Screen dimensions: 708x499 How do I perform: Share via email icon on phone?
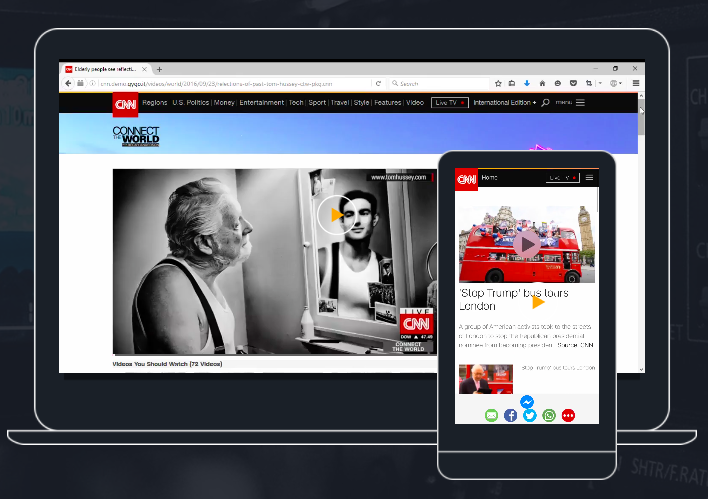click(491, 415)
